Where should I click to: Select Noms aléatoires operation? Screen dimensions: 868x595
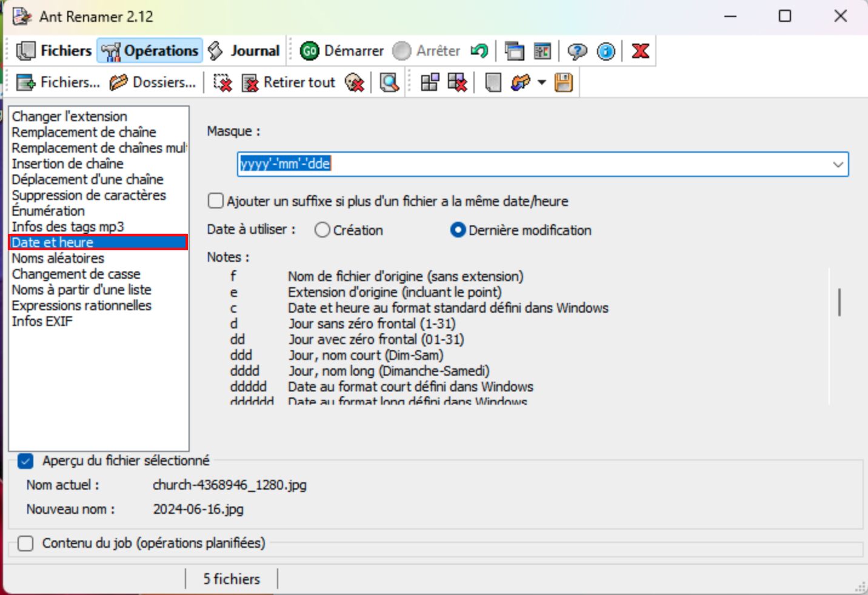click(58, 258)
